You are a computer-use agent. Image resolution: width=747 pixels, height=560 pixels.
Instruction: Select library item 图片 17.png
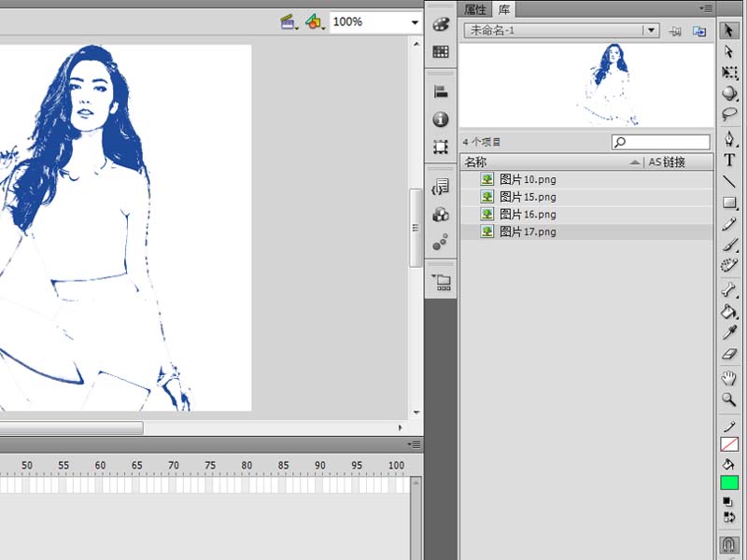(587, 231)
